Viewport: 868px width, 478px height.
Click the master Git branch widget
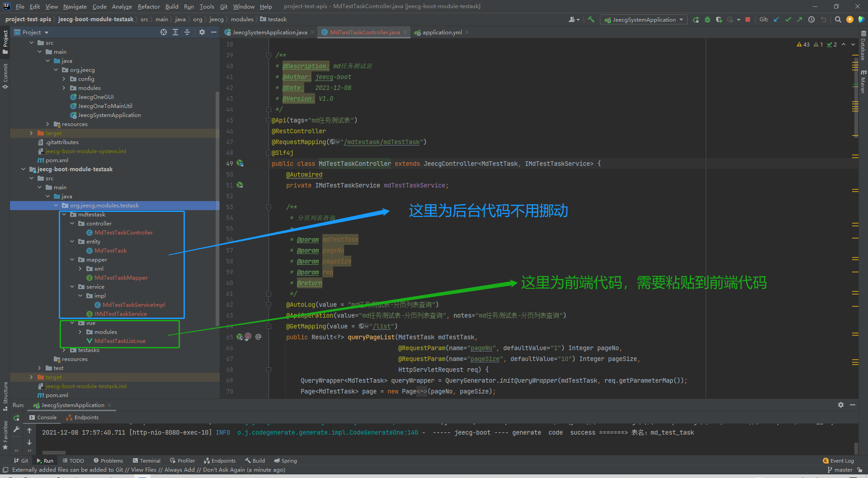click(x=840, y=470)
